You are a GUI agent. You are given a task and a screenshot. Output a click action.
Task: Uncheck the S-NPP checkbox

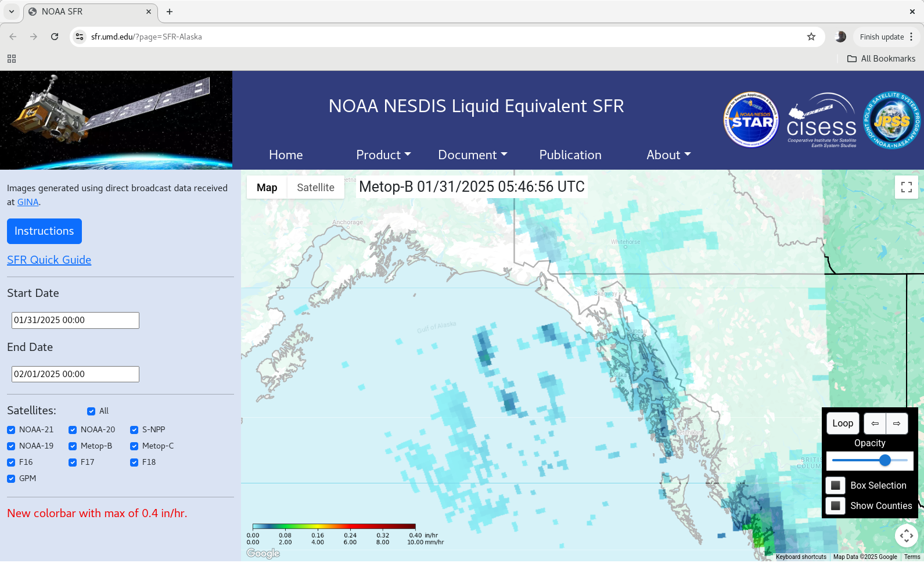click(x=134, y=430)
